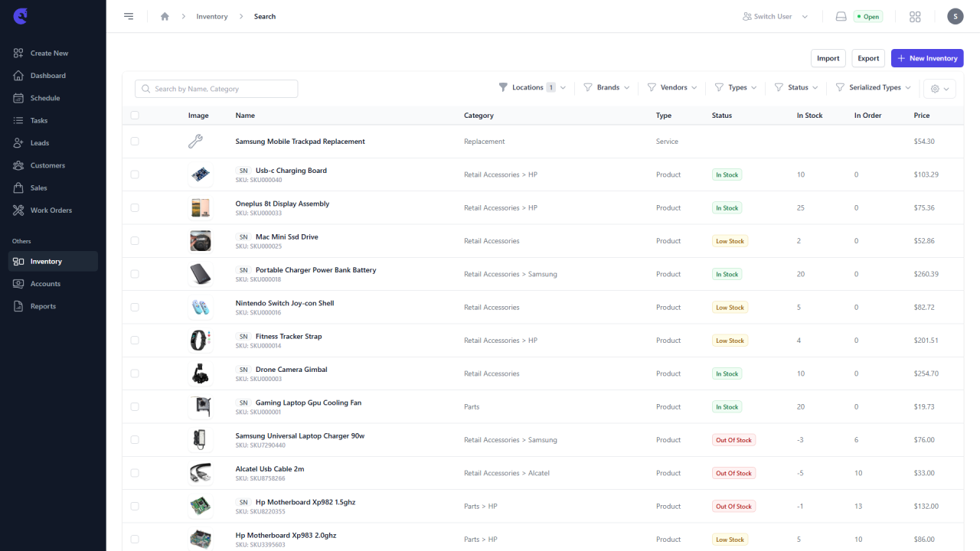980x551 pixels.
Task: Click the Usb-c Charging Board thumbnail
Action: (201, 174)
